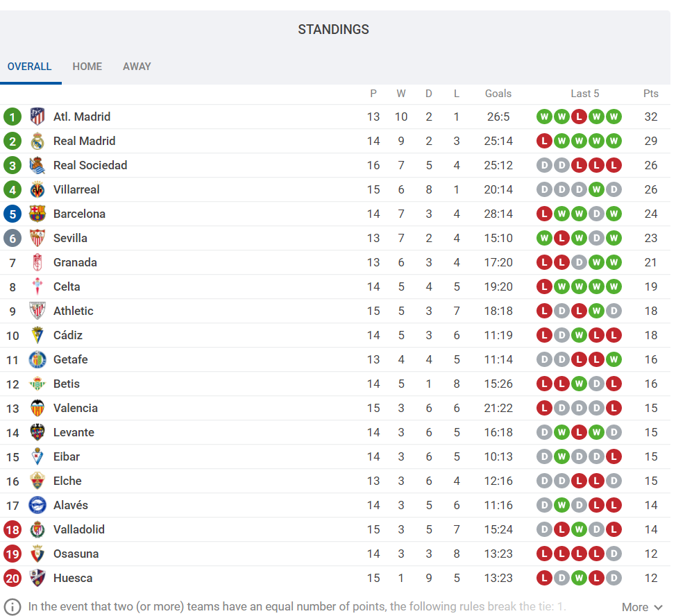Open the Granada team link
Viewport: 676px width, 616px height.
[75, 262]
